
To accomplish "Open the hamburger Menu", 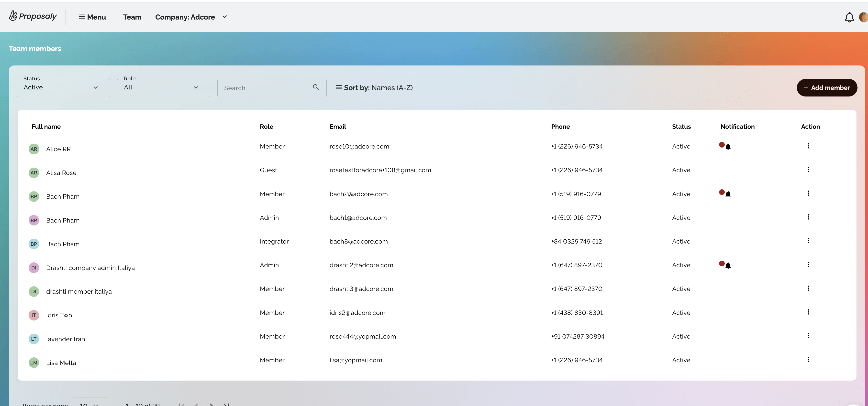I will click(92, 17).
